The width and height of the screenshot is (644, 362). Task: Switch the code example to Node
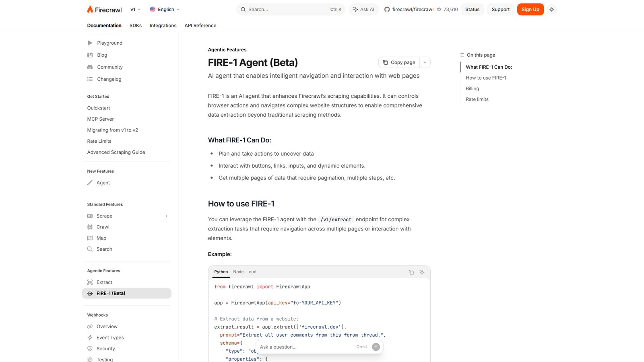point(238,271)
